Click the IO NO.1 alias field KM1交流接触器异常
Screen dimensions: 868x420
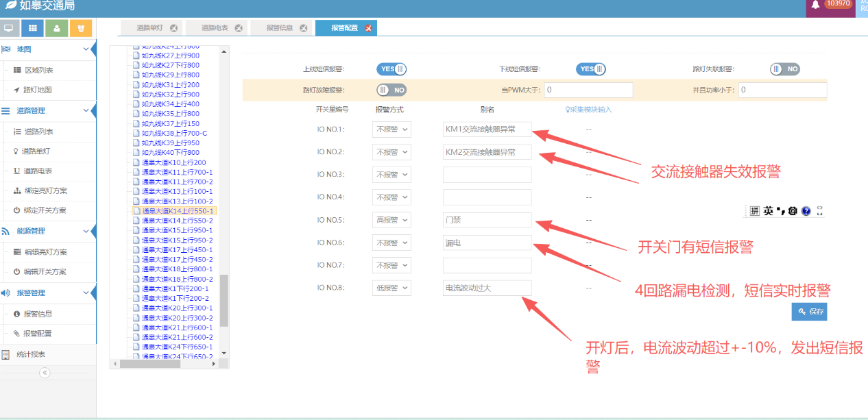point(487,129)
